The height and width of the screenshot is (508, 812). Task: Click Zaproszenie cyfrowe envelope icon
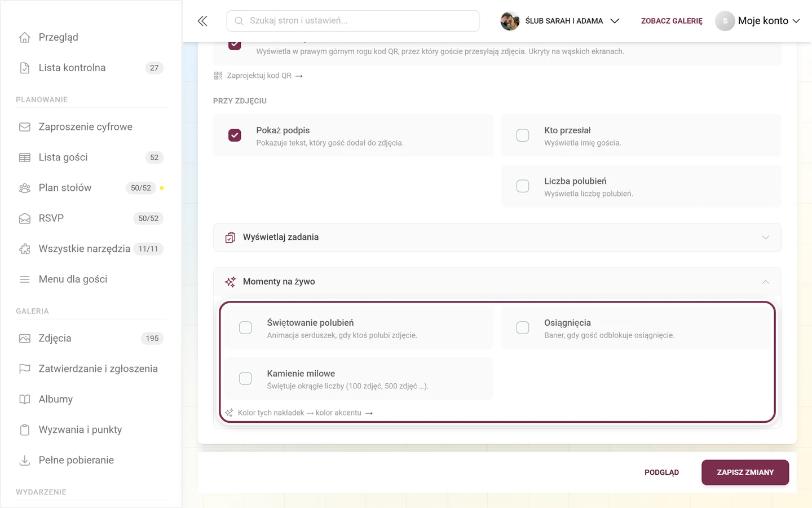[x=25, y=127]
